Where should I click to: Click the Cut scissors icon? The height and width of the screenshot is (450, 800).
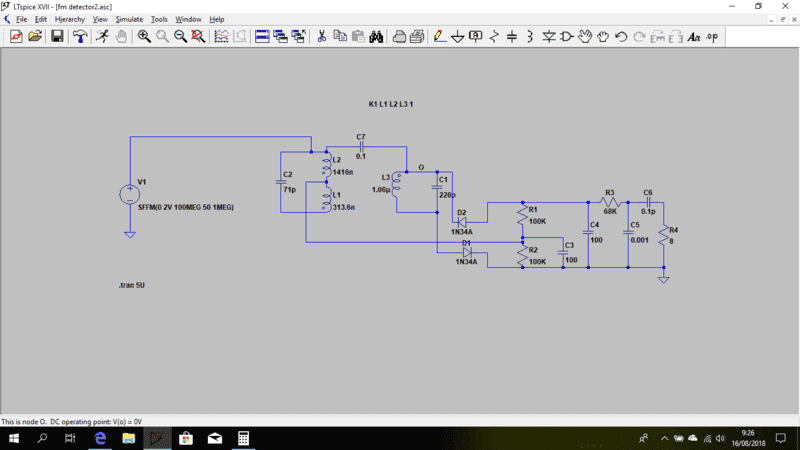321,37
